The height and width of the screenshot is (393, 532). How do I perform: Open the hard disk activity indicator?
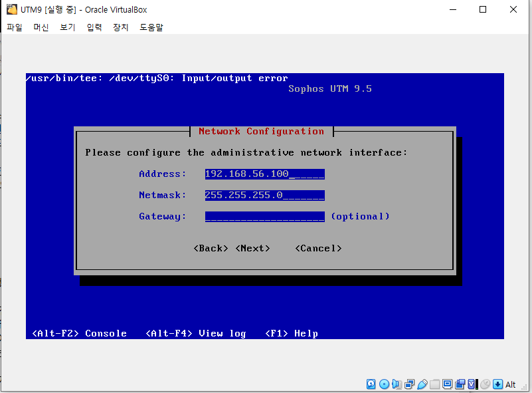click(x=371, y=384)
